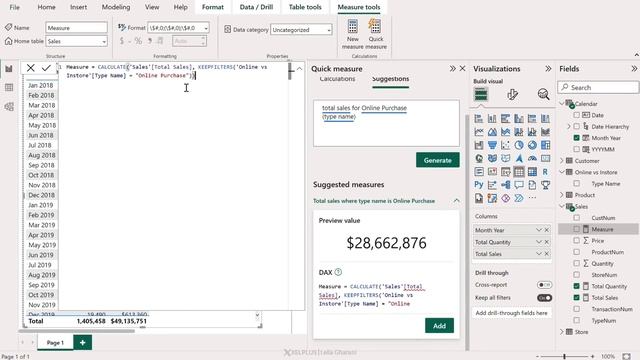Choose the area chart visual

click(492, 132)
